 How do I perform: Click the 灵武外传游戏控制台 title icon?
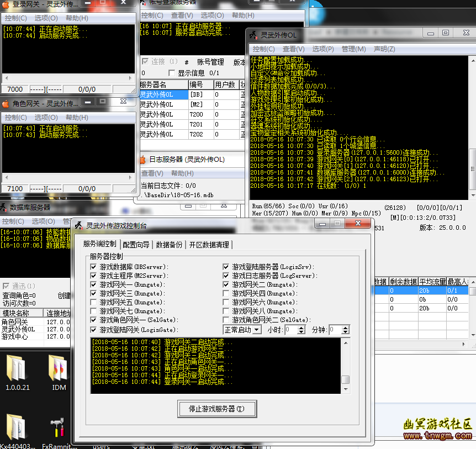coord(78,225)
